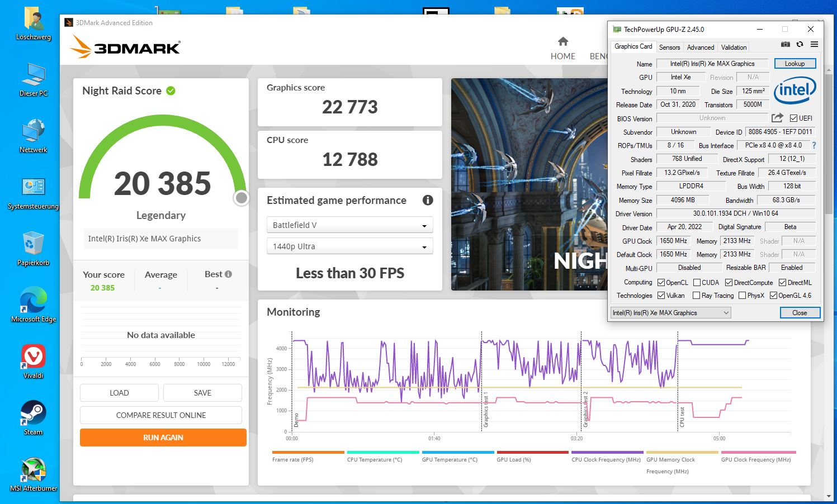Image resolution: width=837 pixels, height=504 pixels.
Task: Toggle the UEFI checkbox
Action: 793,118
